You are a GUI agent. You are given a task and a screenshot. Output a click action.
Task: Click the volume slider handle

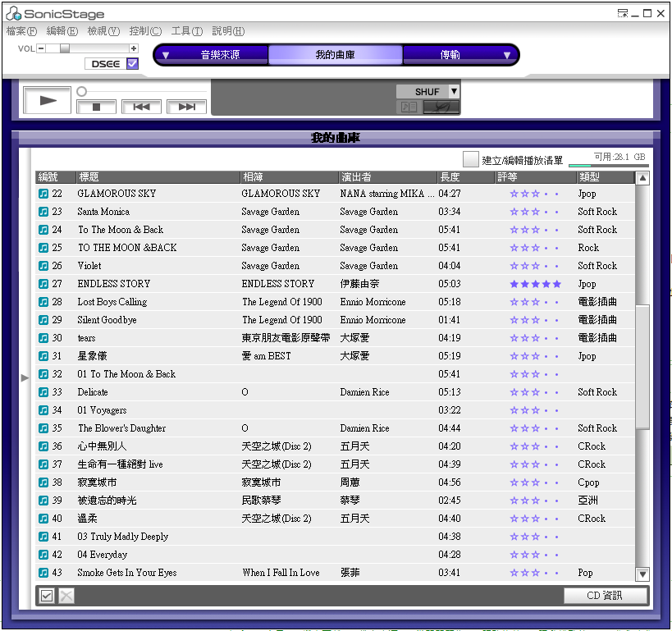64,48
